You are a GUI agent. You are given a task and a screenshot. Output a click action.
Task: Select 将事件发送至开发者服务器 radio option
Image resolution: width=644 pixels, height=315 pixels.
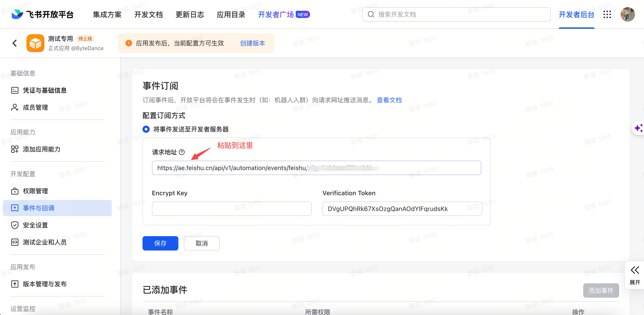(146, 129)
